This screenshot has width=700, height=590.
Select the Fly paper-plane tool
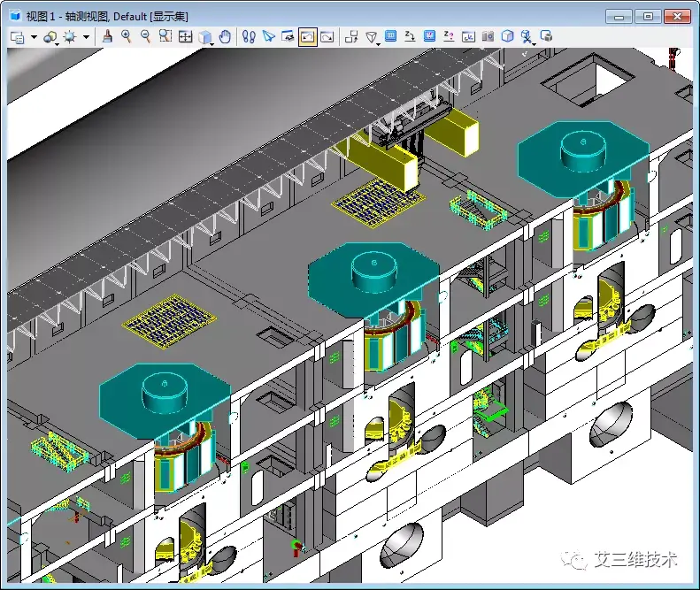point(268,36)
